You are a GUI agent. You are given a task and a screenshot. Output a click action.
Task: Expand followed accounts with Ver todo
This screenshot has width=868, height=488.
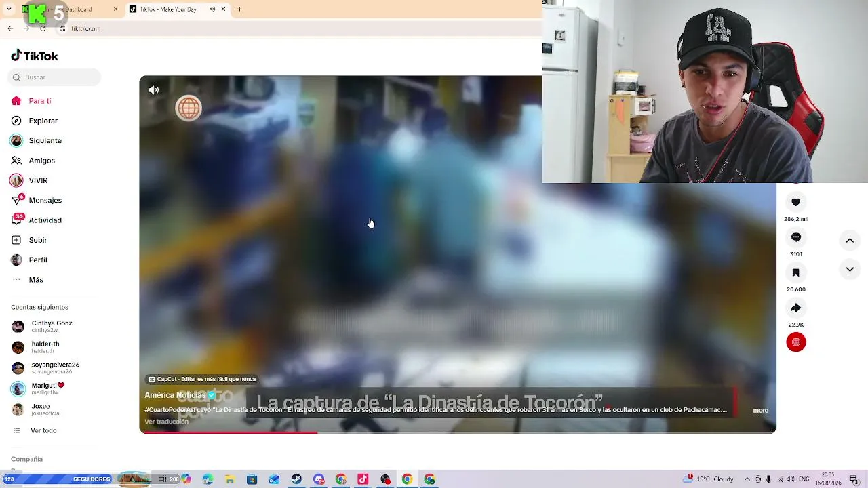point(35,430)
